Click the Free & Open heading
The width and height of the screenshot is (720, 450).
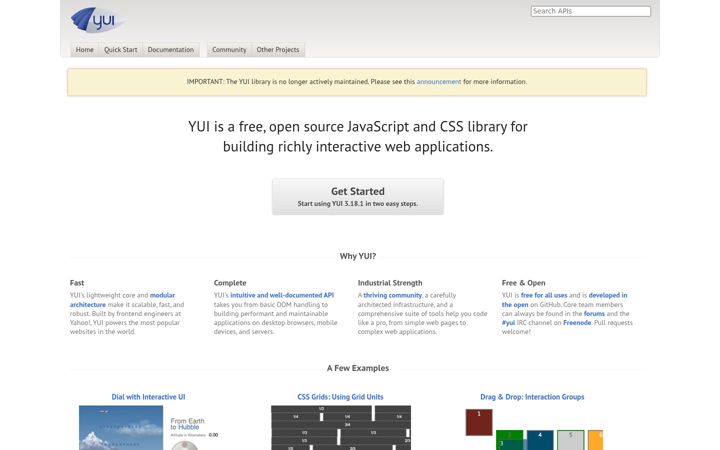click(523, 283)
